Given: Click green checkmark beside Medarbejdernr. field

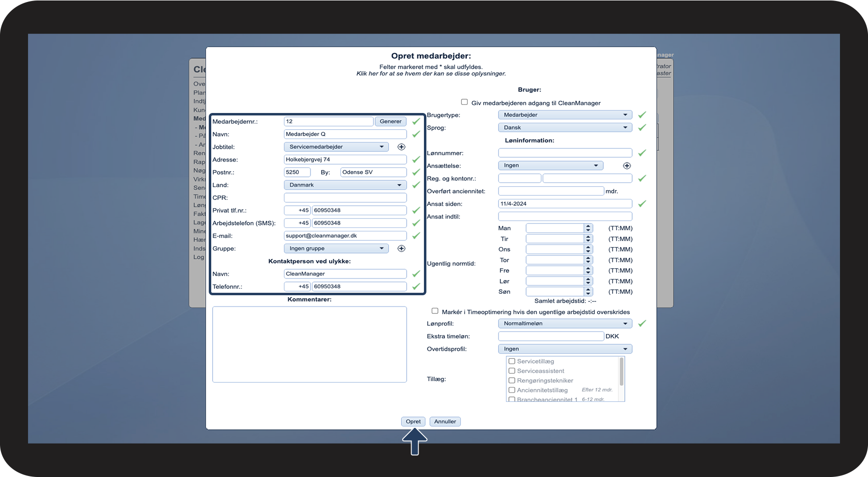Looking at the screenshot, I should pyautogui.click(x=416, y=121).
